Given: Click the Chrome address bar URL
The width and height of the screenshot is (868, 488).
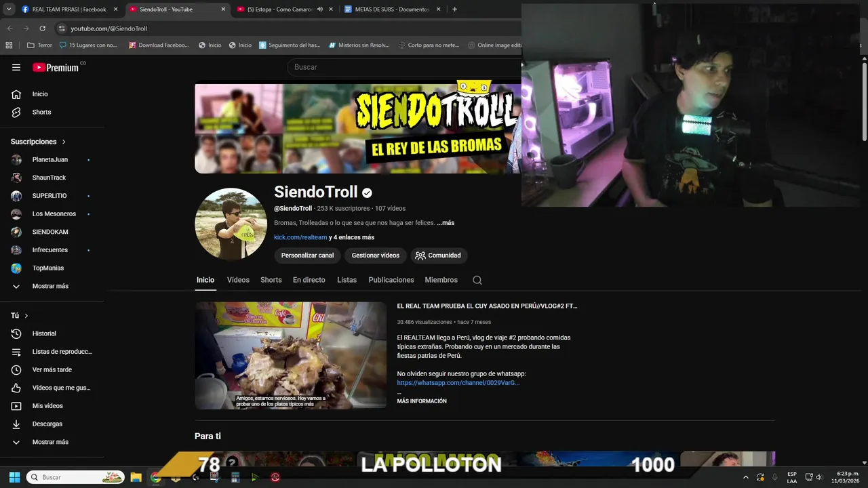Looking at the screenshot, I should (x=109, y=28).
